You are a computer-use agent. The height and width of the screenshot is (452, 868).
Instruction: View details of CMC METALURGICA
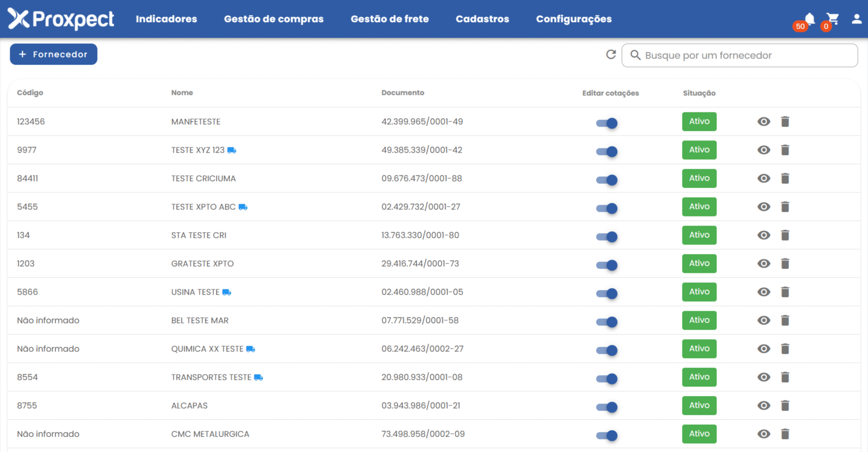764,434
